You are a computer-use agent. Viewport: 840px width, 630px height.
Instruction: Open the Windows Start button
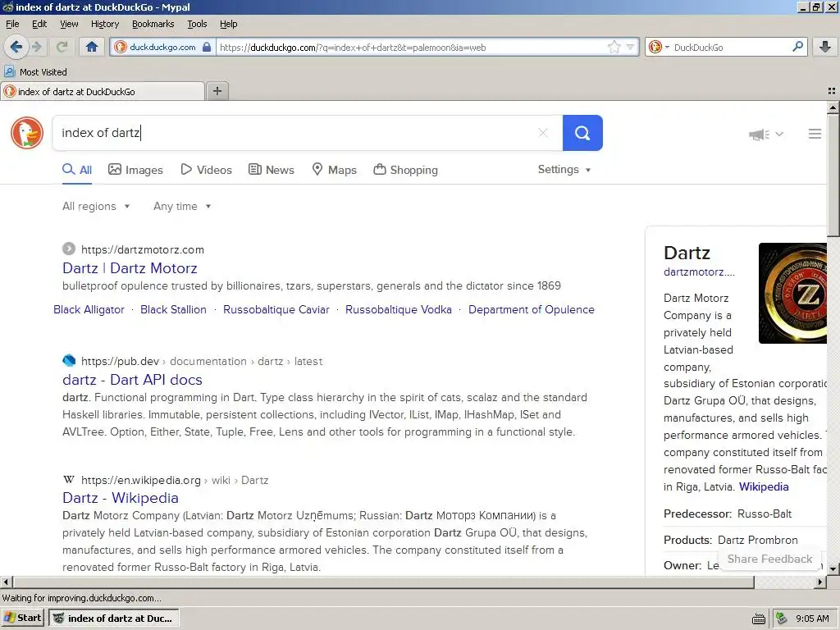click(x=22, y=618)
